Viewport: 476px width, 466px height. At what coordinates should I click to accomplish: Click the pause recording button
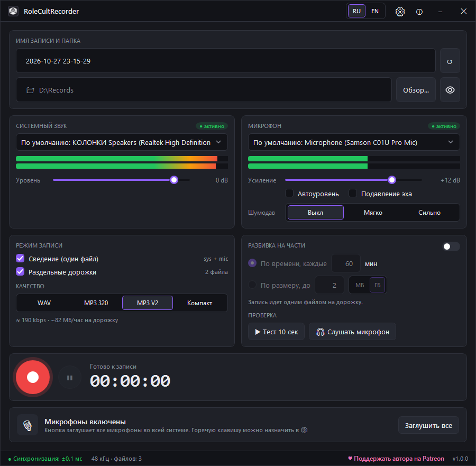click(70, 378)
